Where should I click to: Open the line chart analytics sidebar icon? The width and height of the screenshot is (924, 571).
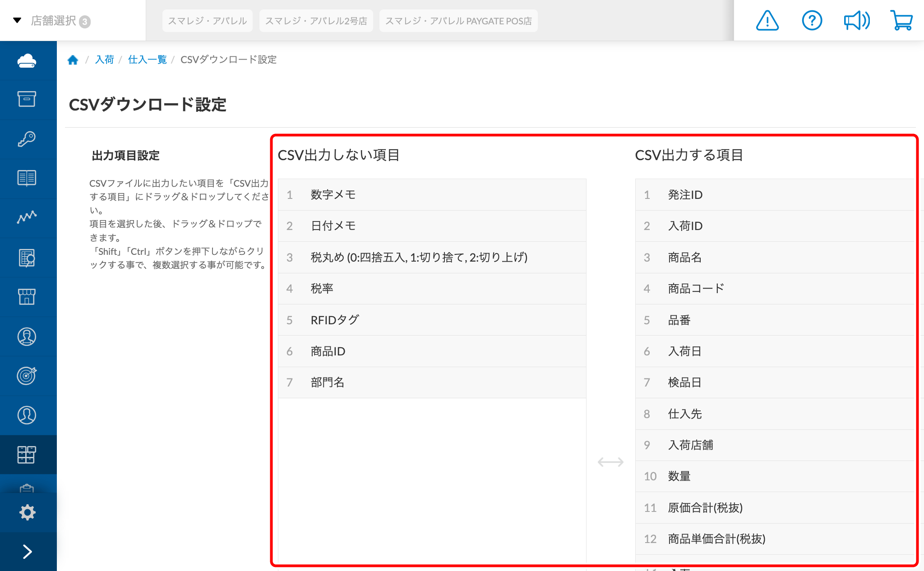click(x=27, y=217)
